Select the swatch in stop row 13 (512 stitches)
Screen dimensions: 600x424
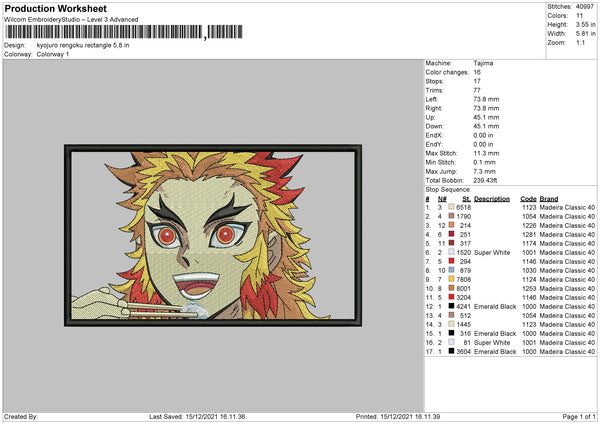click(x=451, y=315)
